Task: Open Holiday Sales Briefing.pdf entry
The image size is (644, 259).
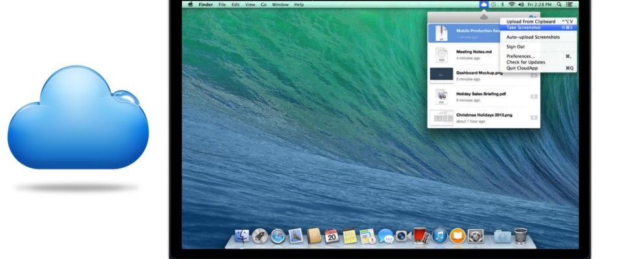Action: click(481, 94)
